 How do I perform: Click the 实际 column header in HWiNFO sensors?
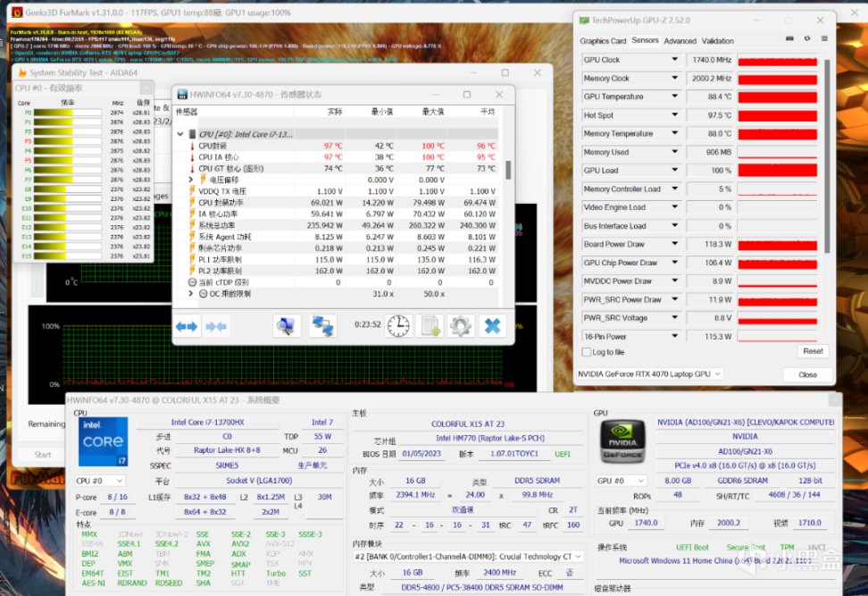[x=334, y=112]
